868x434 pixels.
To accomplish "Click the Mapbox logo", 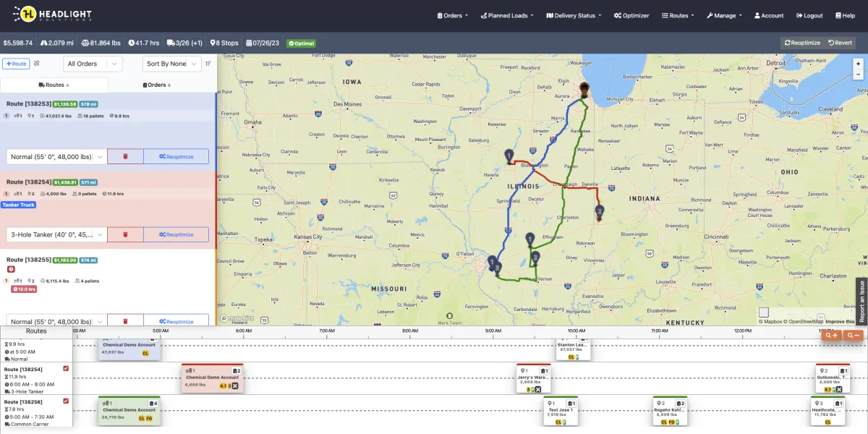I will [x=237, y=318].
